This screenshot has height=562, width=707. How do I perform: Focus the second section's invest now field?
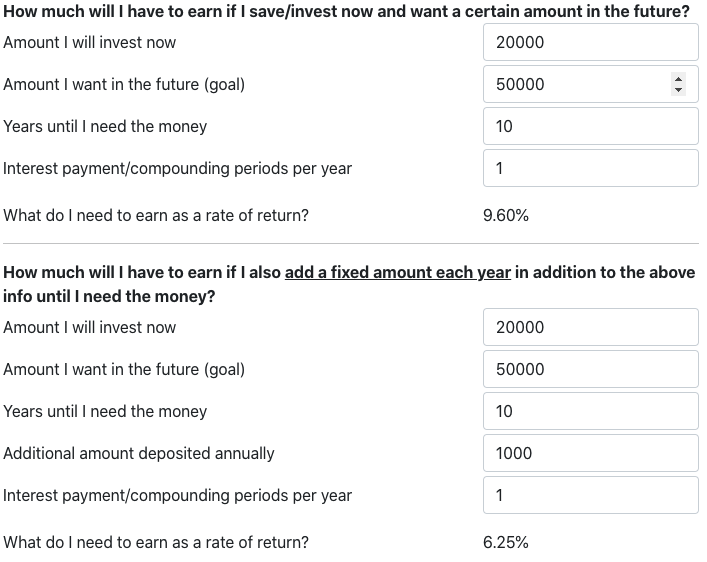point(591,327)
